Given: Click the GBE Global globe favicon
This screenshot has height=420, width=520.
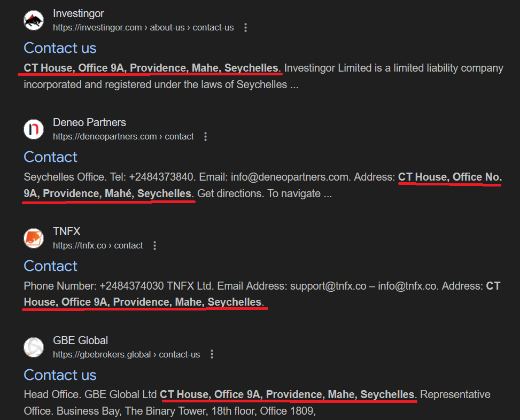Looking at the screenshot, I should [34, 347].
